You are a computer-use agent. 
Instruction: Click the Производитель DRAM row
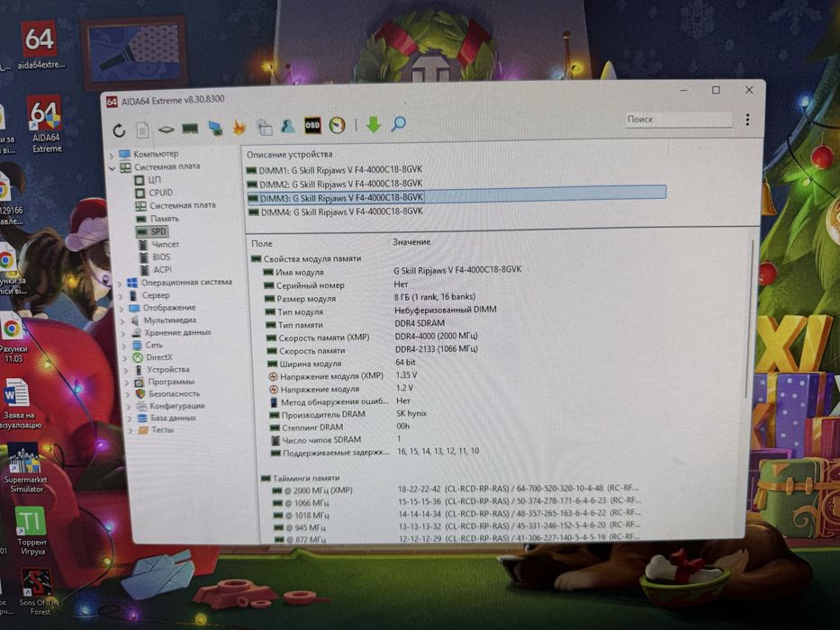(348, 414)
